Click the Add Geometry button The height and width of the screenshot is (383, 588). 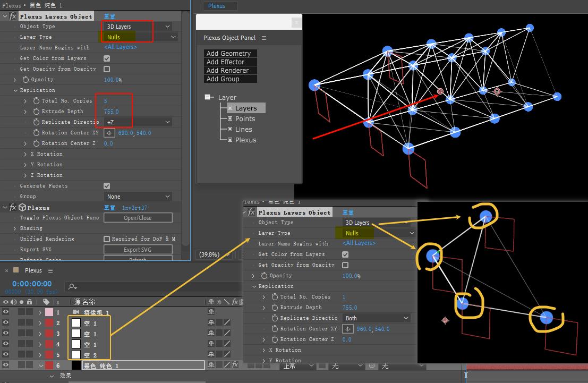(231, 53)
